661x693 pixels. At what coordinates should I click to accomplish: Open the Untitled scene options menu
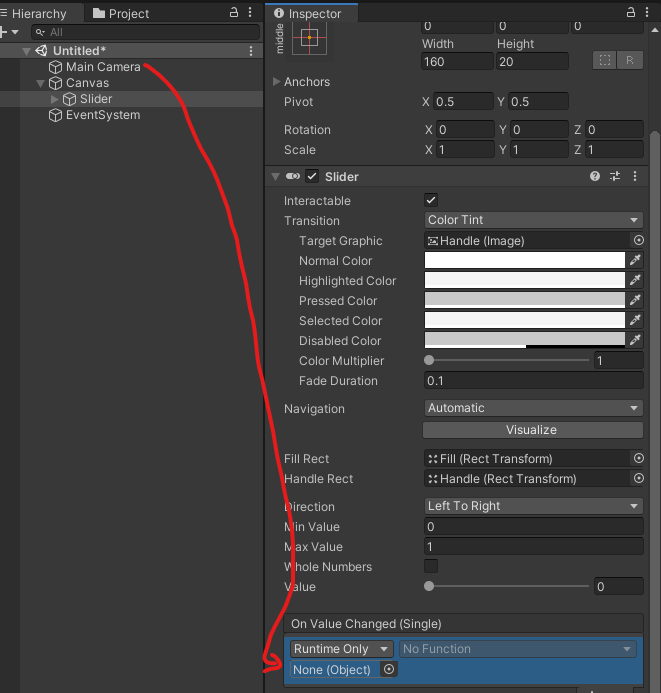(251, 51)
